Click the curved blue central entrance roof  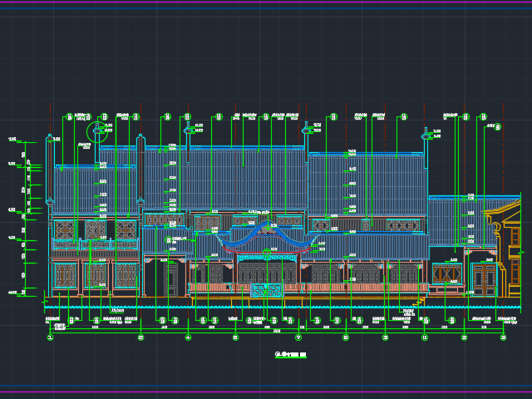coord(268,237)
